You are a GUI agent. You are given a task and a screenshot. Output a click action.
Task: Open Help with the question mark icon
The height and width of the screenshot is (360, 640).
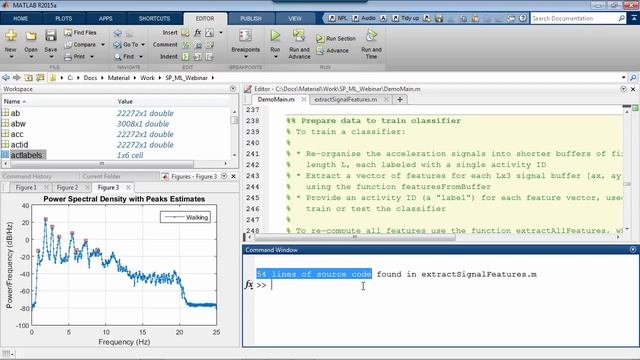523,18
